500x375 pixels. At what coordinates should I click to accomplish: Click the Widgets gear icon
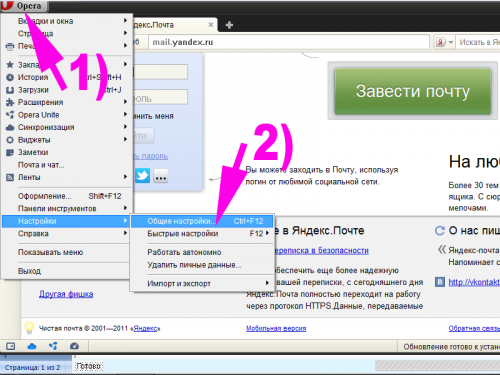(x=10, y=140)
